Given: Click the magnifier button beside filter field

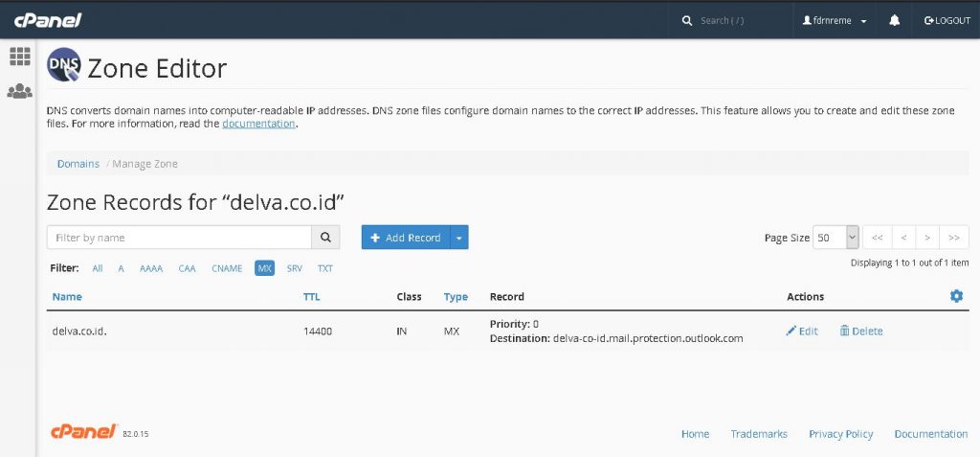Looking at the screenshot, I should coord(326,238).
